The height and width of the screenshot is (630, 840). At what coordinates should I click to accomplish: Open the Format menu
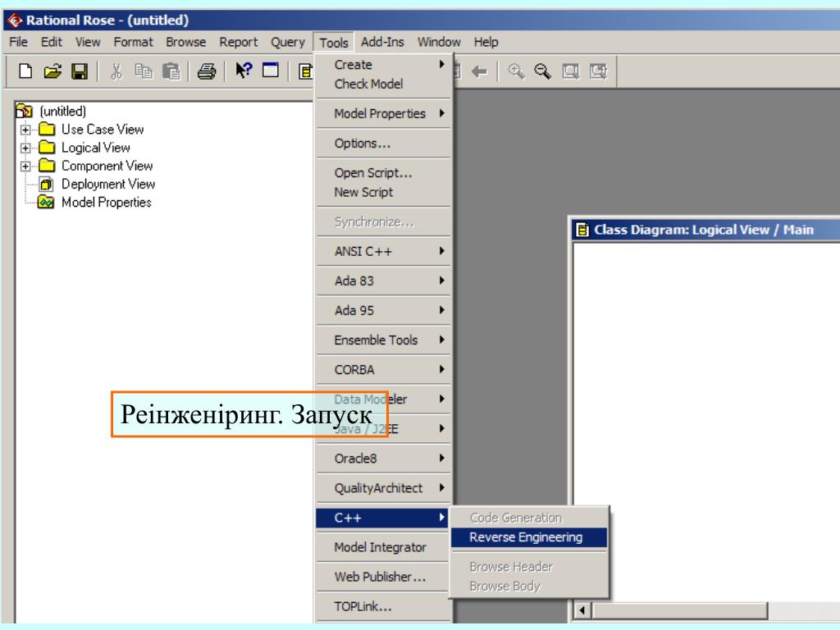pyautogui.click(x=134, y=42)
